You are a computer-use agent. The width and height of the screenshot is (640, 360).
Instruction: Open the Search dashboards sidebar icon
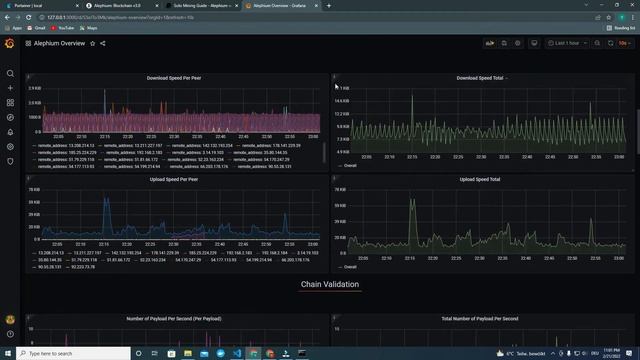[x=10, y=73]
